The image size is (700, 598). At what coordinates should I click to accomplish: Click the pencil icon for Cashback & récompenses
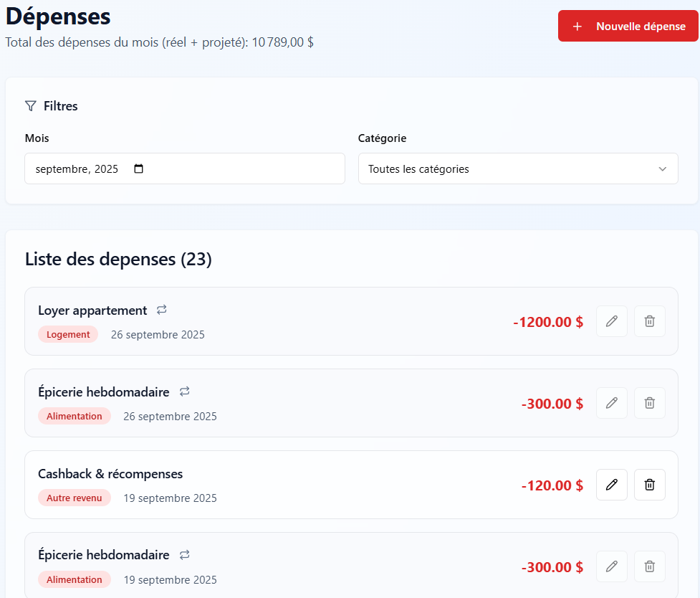(x=611, y=485)
